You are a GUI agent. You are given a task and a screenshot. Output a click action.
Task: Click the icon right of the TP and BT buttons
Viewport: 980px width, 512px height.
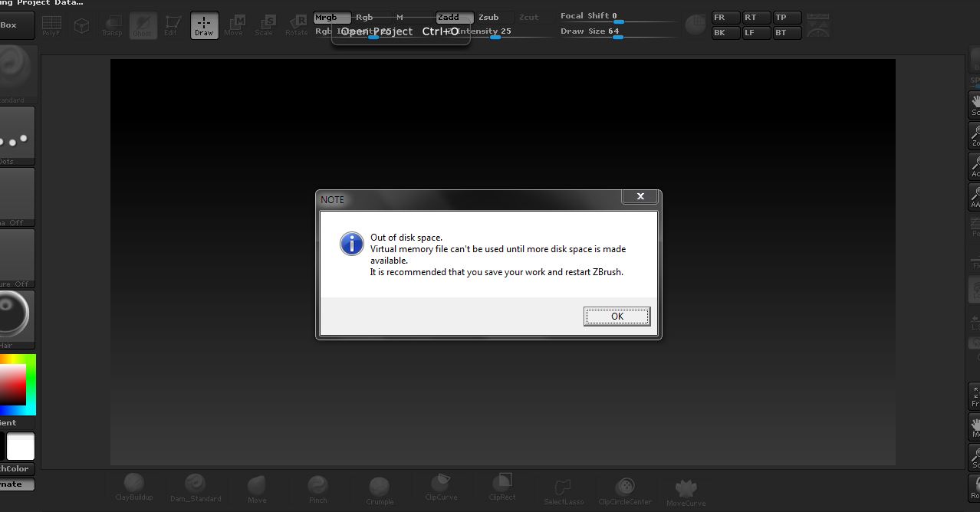click(818, 25)
